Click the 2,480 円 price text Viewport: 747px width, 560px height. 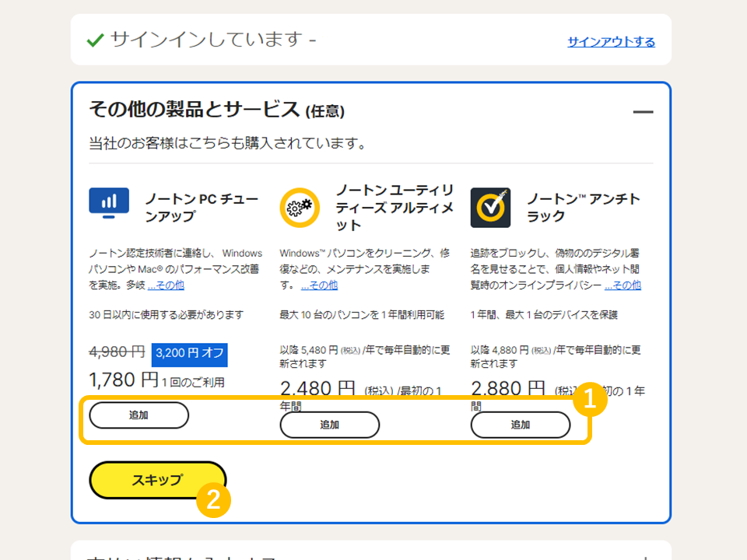click(x=317, y=389)
